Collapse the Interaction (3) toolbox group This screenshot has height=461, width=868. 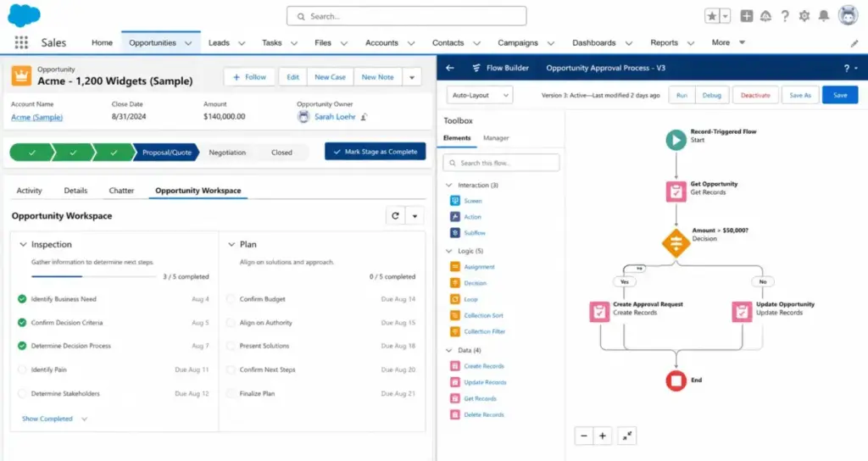click(x=449, y=185)
